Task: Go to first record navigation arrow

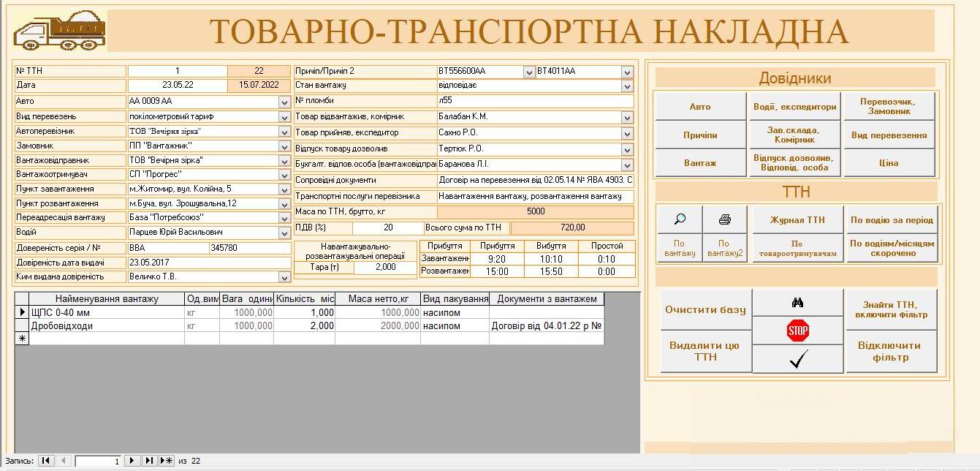Action: tap(45, 461)
